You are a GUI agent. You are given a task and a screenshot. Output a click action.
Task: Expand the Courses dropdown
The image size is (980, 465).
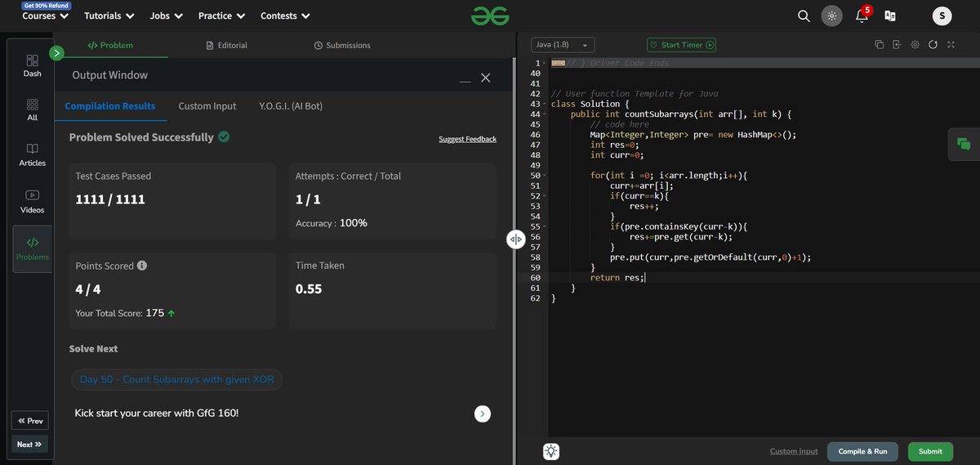tap(45, 16)
